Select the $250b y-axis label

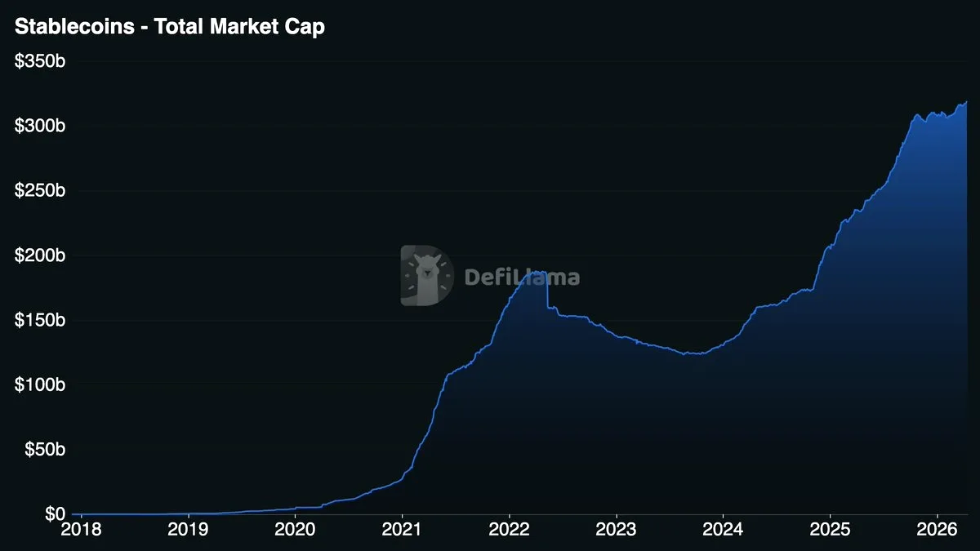click(40, 191)
